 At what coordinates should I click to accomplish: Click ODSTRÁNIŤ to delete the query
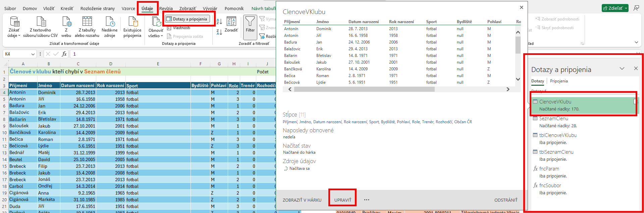click(x=505, y=200)
